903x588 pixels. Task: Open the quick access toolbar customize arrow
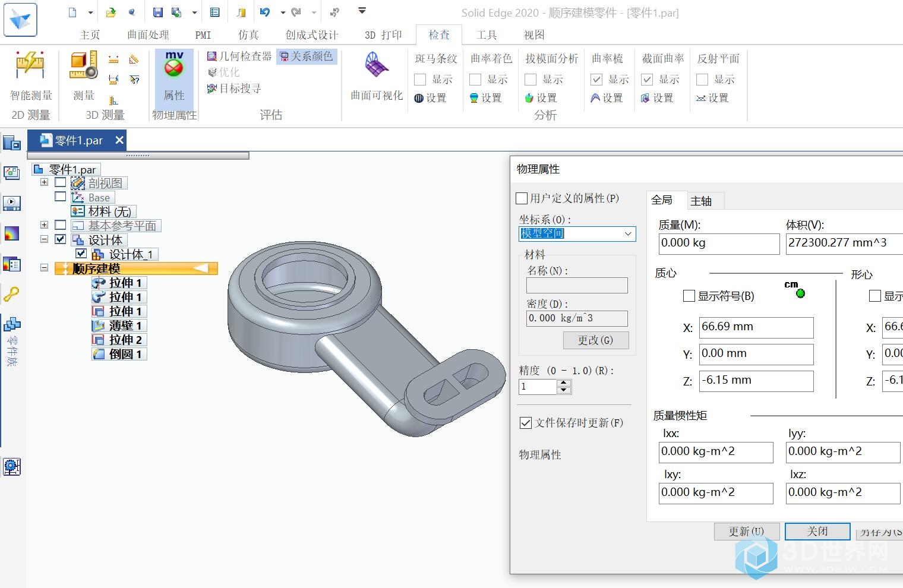tap(362, 11)
